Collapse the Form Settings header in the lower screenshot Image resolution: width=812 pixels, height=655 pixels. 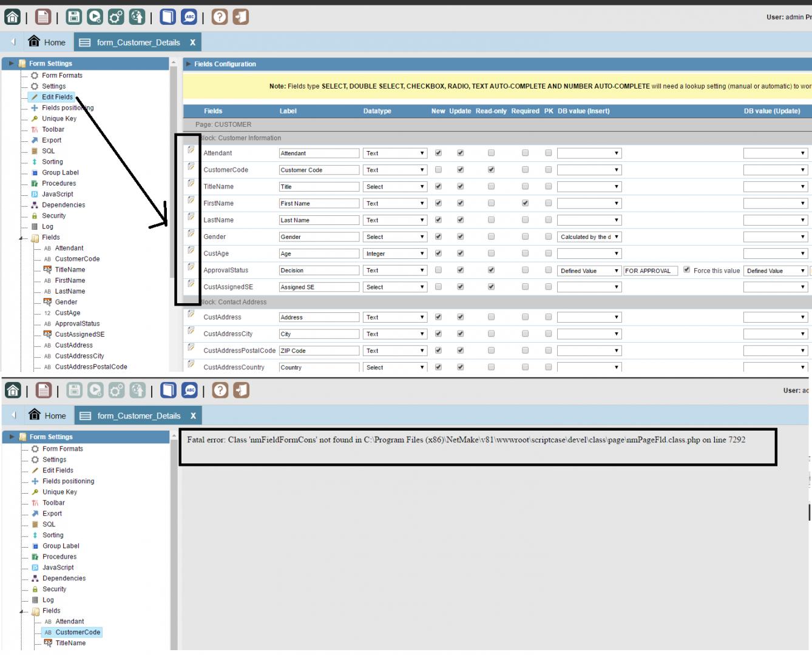[x=12, y=437]
